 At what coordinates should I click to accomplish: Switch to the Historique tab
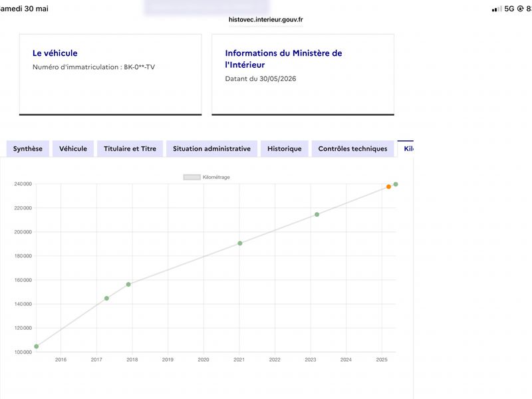coord(285,148)
